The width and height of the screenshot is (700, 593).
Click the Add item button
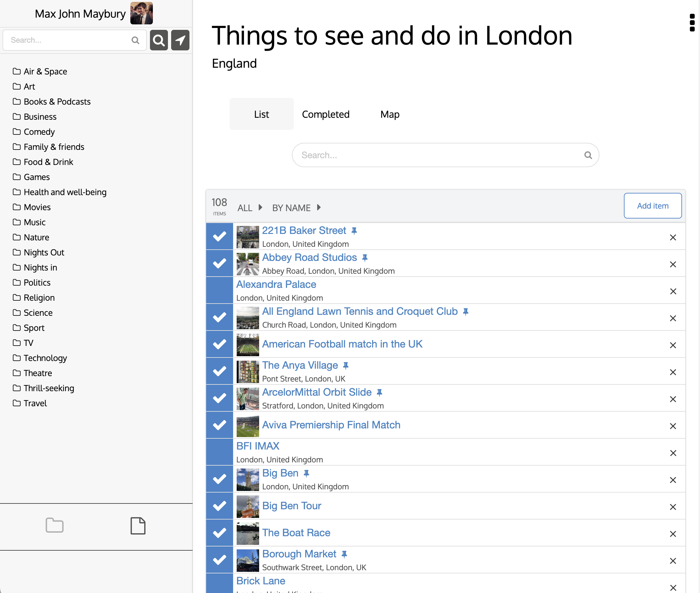click(x=652, y=205)
